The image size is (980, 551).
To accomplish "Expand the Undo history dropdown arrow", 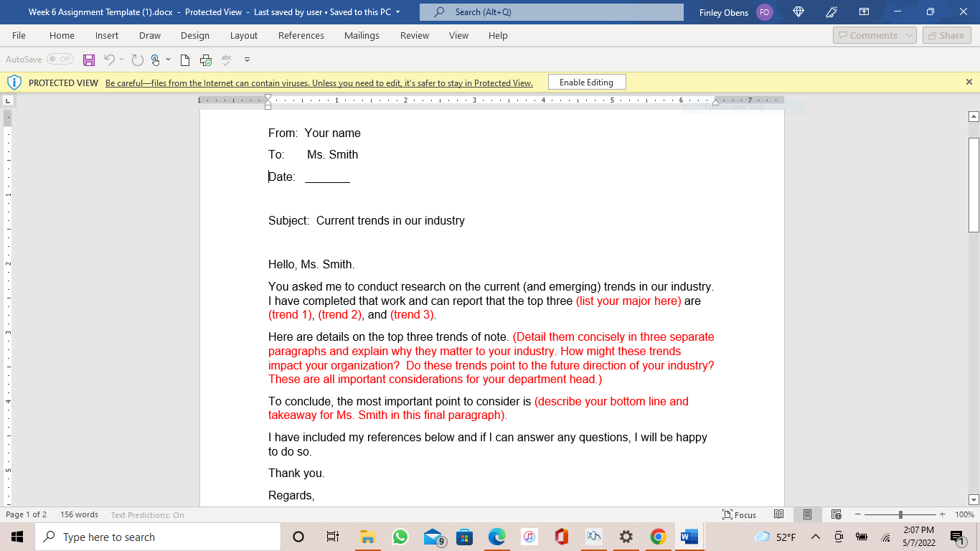I will [x=121, y=60].
